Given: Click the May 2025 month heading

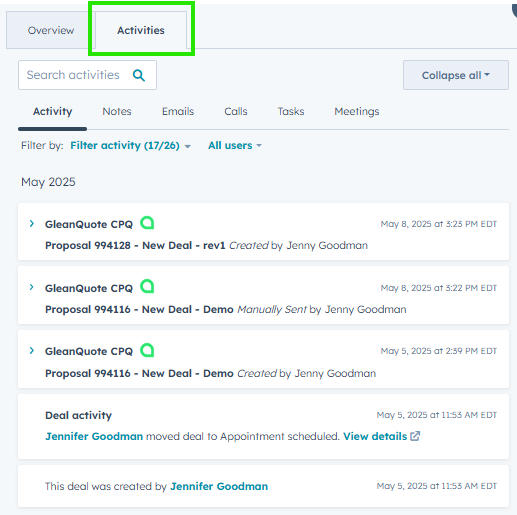Looking at the screenshot, I should click(48, 182).
